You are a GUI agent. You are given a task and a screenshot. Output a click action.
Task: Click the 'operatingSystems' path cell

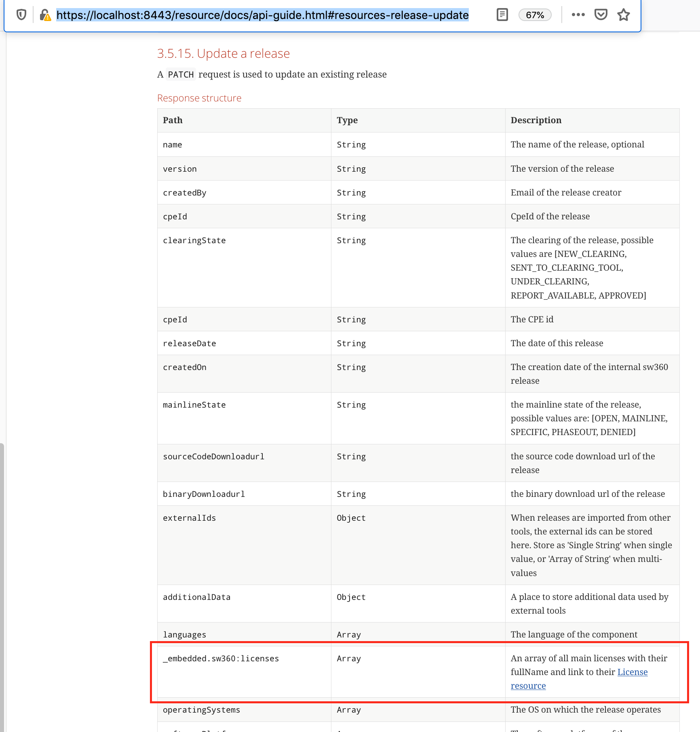(x=244, y=710)
